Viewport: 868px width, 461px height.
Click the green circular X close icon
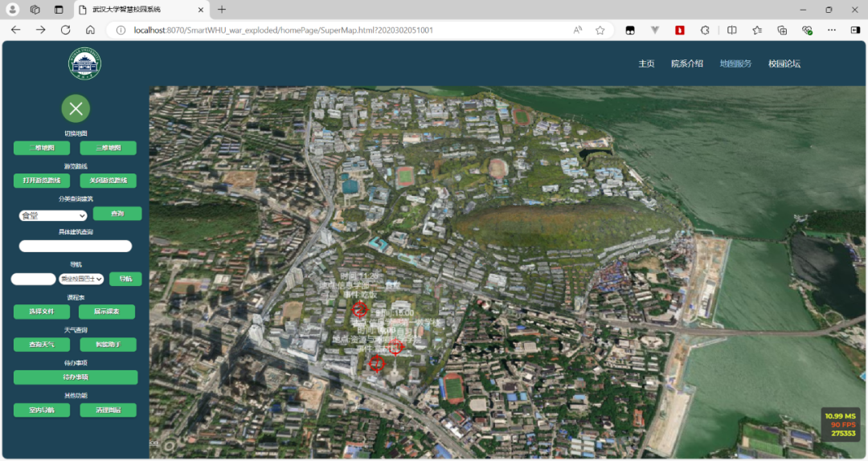point(76,108)
